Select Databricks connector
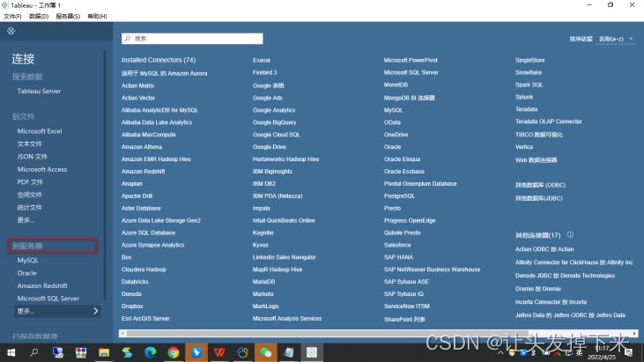This screenshot has height=362, width=644. 135,282
